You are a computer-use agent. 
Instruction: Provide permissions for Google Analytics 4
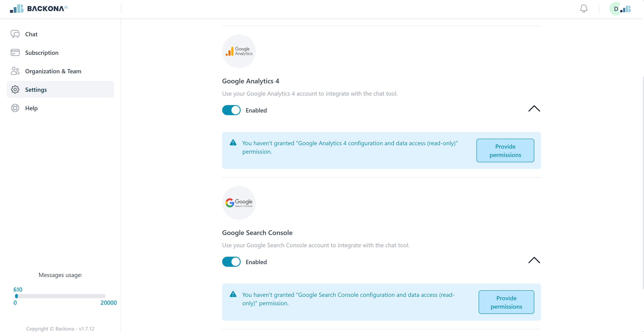(x=505, y=150)
